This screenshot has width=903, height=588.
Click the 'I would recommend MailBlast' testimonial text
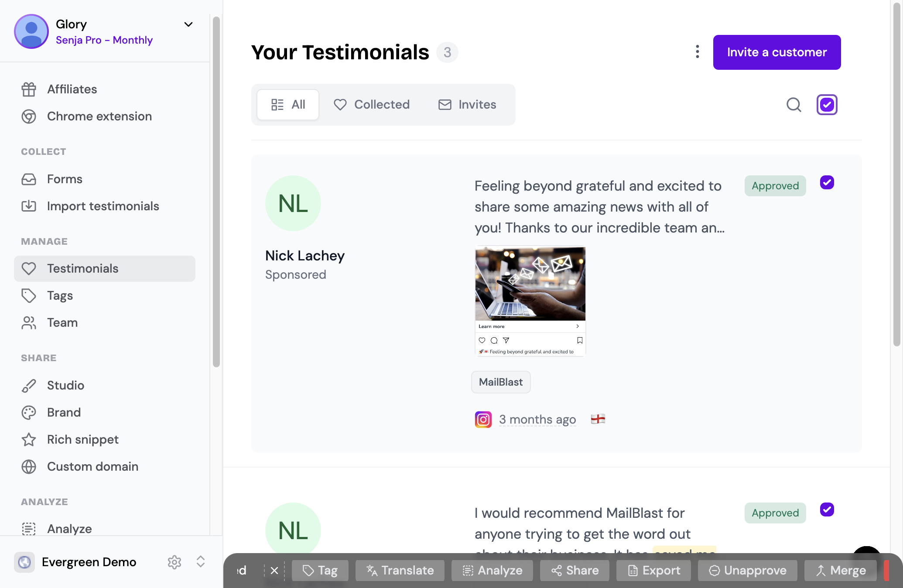(595, 529)
